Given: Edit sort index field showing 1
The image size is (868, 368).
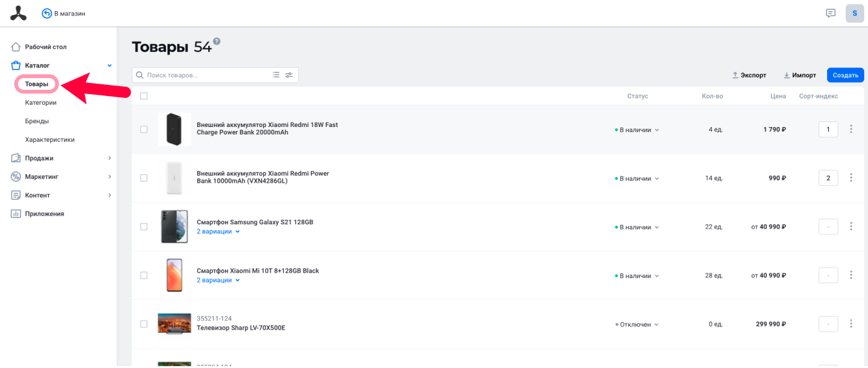Looking at the screenshot, I should [x=828, y=129].
